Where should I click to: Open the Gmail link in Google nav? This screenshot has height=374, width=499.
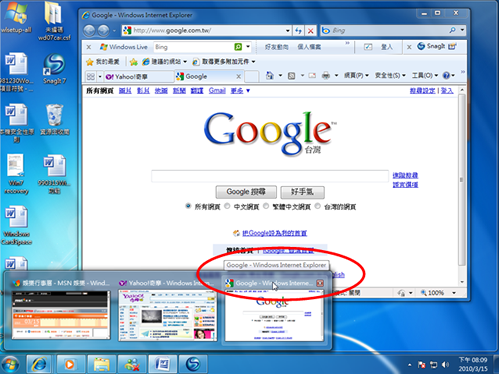tap(217, 90)
